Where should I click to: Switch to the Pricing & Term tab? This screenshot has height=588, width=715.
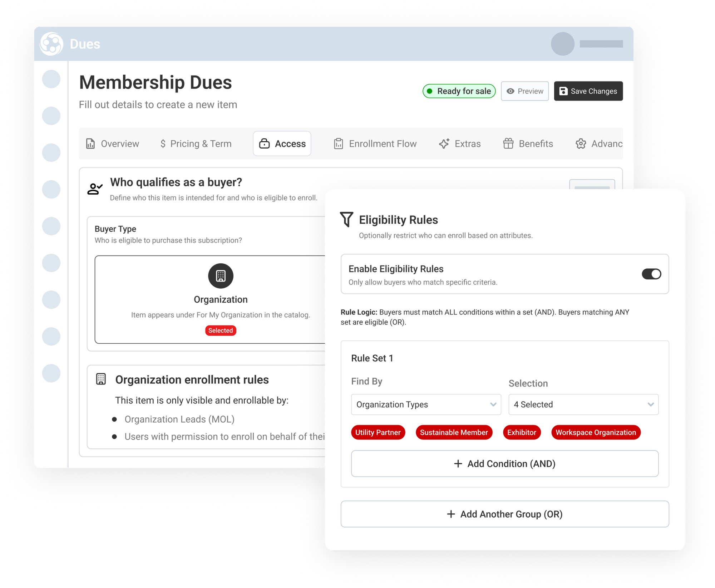pyautogui.click(x=196, y=144)
